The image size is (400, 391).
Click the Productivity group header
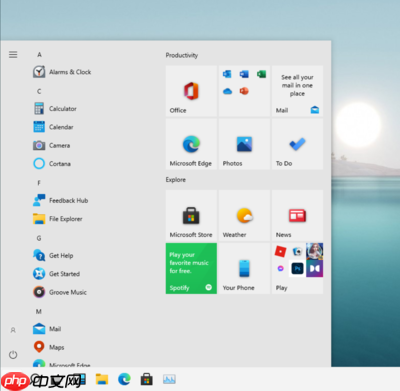182,55
